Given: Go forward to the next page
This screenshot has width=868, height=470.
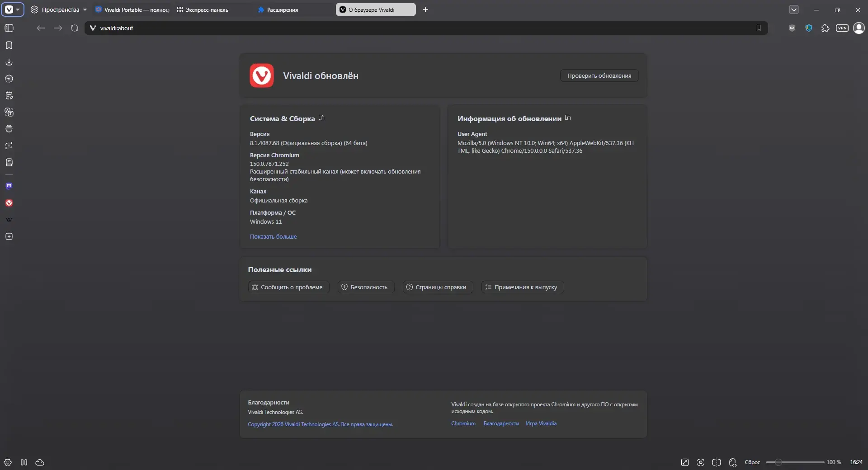Looking at the screenshot, I should tap(58, 28).
